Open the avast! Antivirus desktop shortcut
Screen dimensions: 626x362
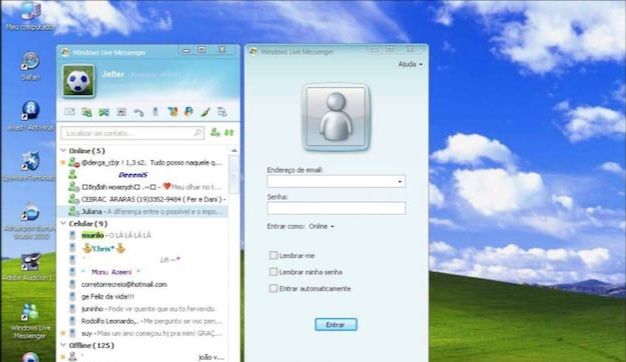point(31,116)
